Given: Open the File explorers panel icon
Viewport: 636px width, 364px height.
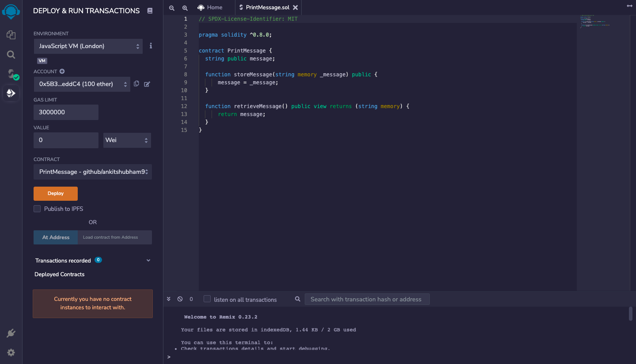Looking at the screenshot, I should [x=11, y=35].
